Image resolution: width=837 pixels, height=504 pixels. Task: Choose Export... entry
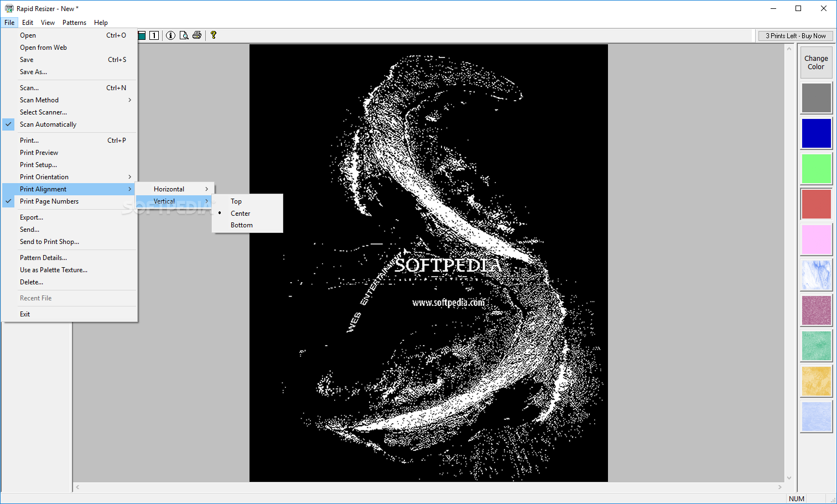point(70,217)
